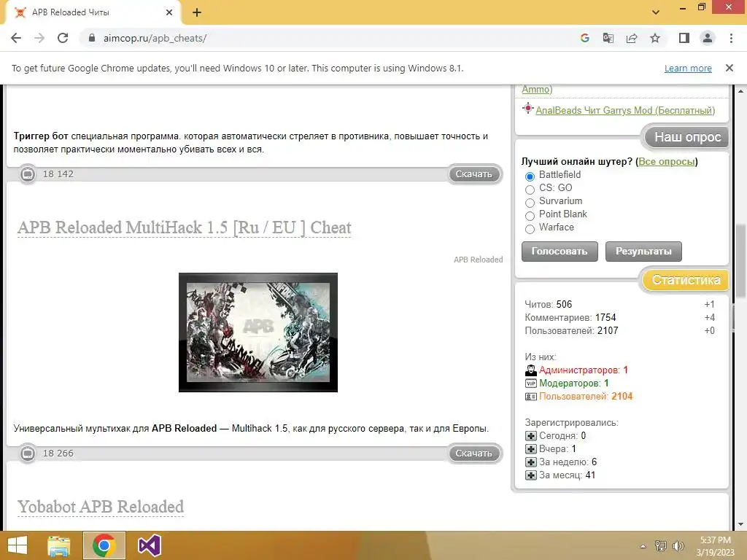Click Наш опрос section header
The width and height of the screenshot is (747, 560).
coord(687,137)
